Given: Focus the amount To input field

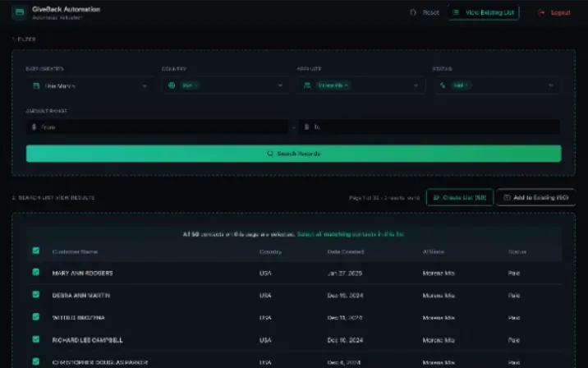Looking at the screenshot, I should tap(430, 127).
